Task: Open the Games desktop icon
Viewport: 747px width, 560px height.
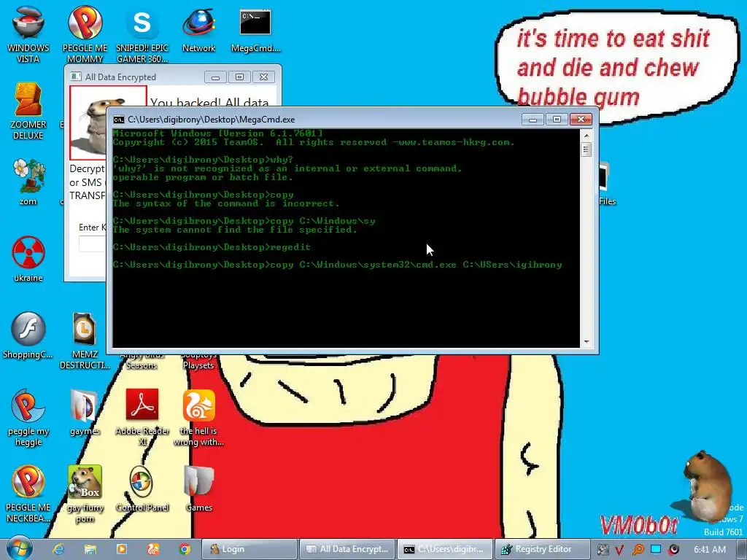Action: coord(198,488)
